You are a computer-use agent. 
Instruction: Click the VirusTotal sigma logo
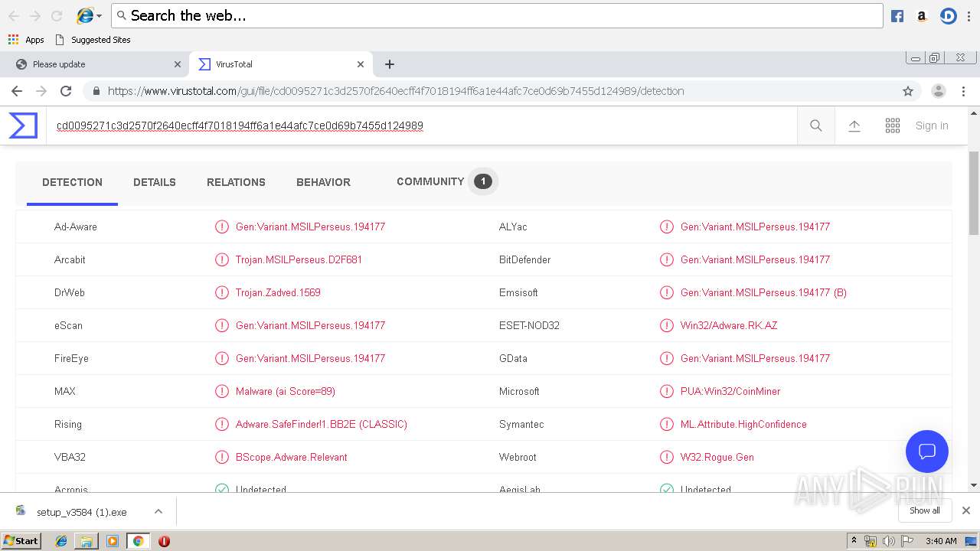click(x=23, y=126)
